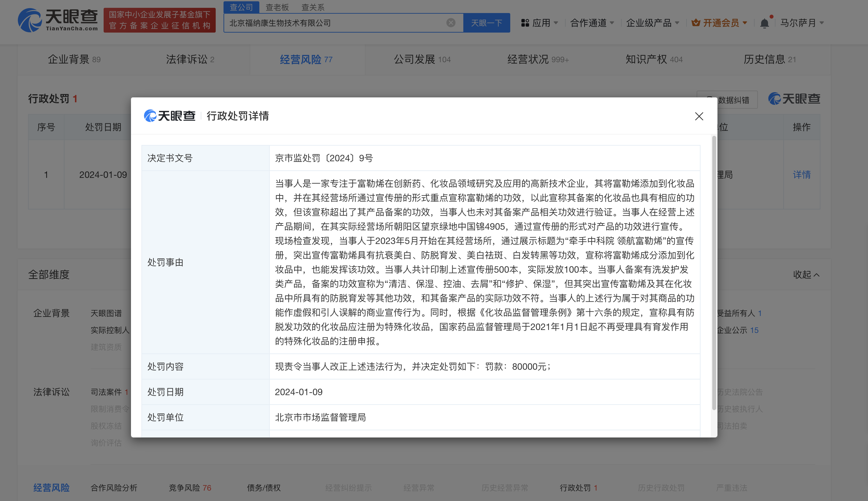Screen dimensions: 868x501
Task: Click 北京市市场监督管理局 in dialog
Action: tap(320, 417)
